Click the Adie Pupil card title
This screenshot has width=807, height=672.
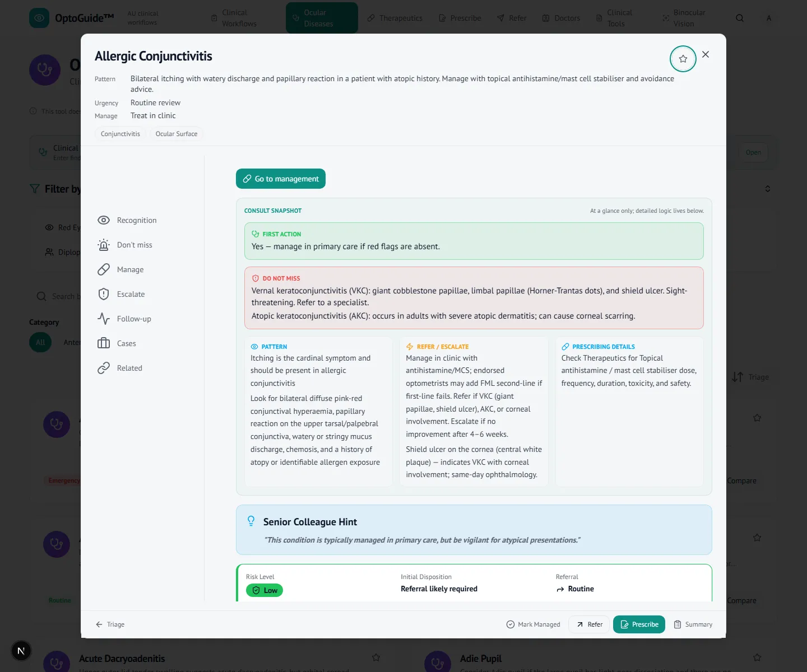480,659
